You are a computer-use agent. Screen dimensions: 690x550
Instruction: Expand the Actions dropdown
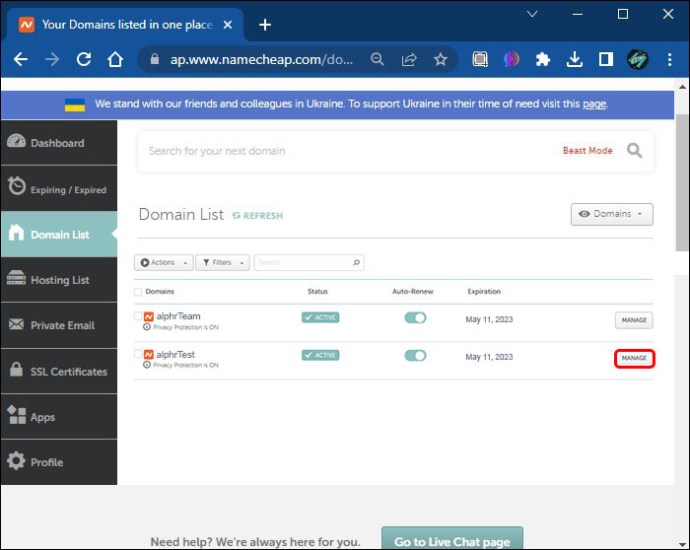tap(162, 263)
